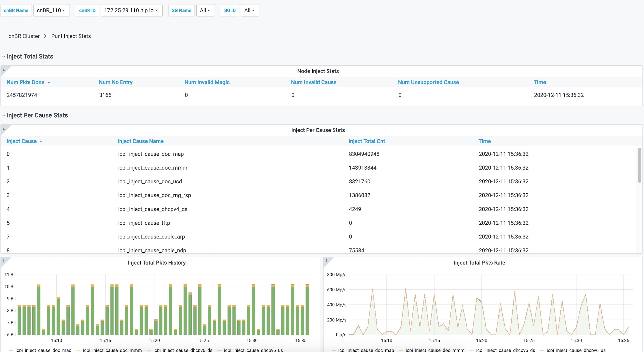Sort Inject Per Cause Stats by Time column
The image size is (644, 352).
click(485, 141)
